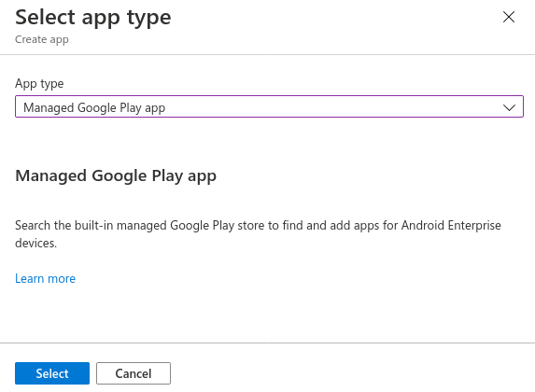Viewport: 535px width, 392px height.
Task: Dismiss the pane using the X icon
Action: [508, 17]
